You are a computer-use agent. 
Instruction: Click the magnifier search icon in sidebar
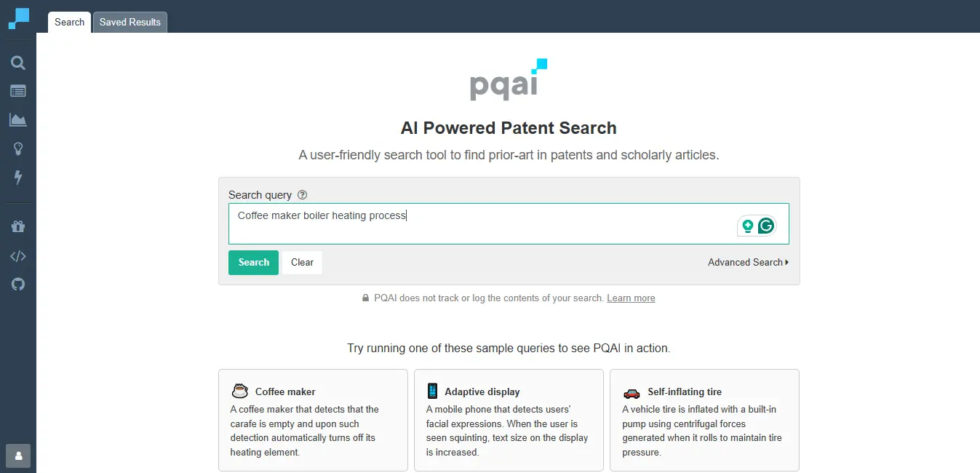tap(18, 63)
